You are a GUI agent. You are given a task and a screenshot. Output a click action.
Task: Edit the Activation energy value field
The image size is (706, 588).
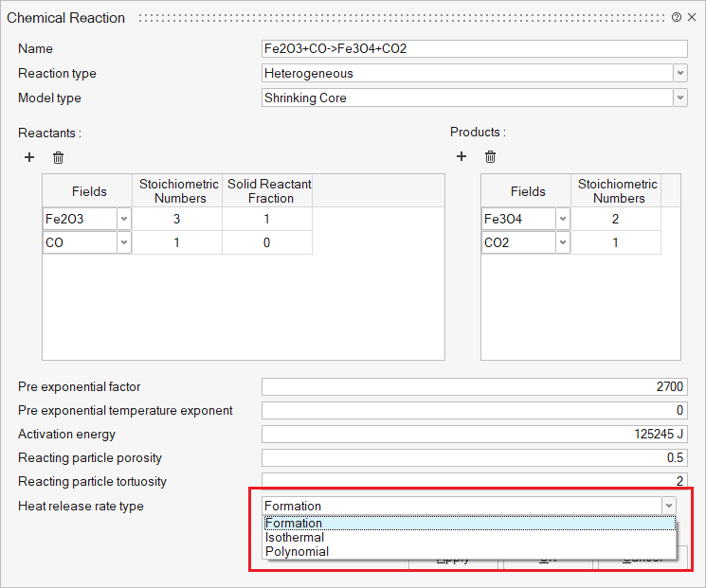pos(474,435)
